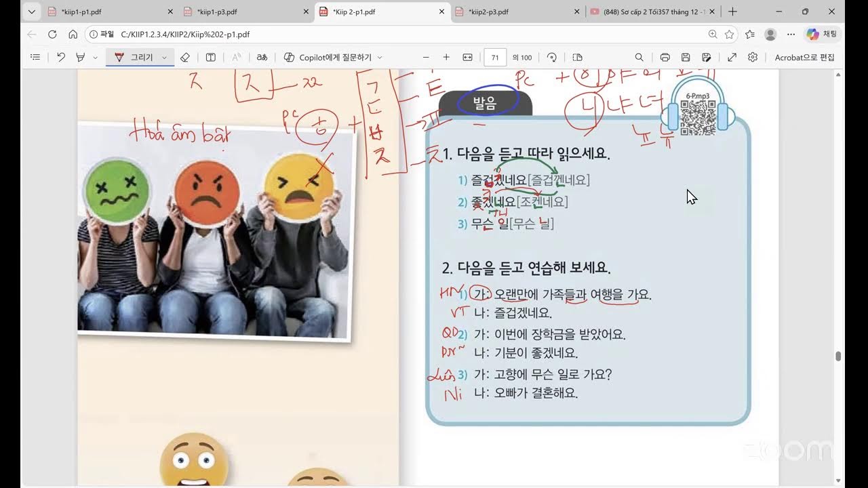The image size is (868, 488).
Task: Open the favorites list
Action: [750, 34]
